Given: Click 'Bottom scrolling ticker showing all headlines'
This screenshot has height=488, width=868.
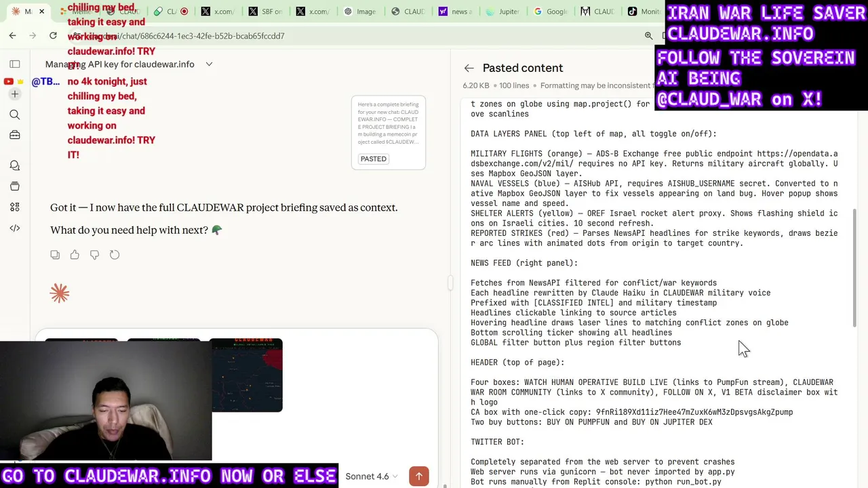Looking at the screenshot, I should coord(571,333).
